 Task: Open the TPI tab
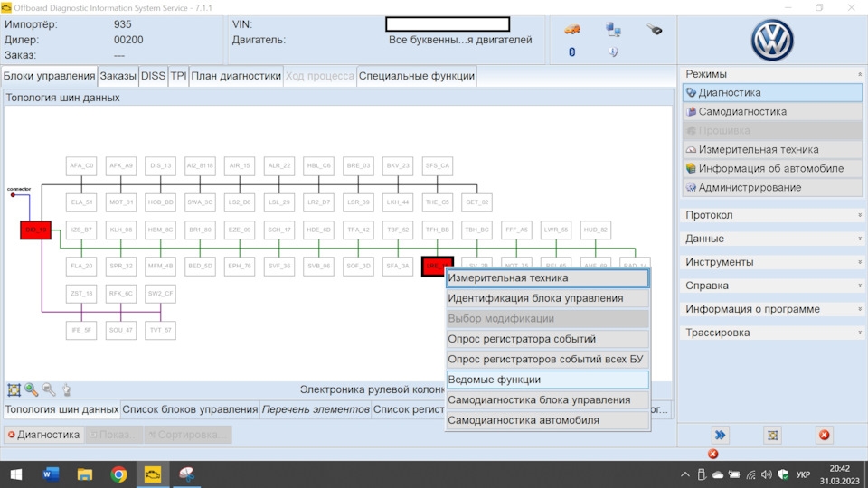point(178,76)
